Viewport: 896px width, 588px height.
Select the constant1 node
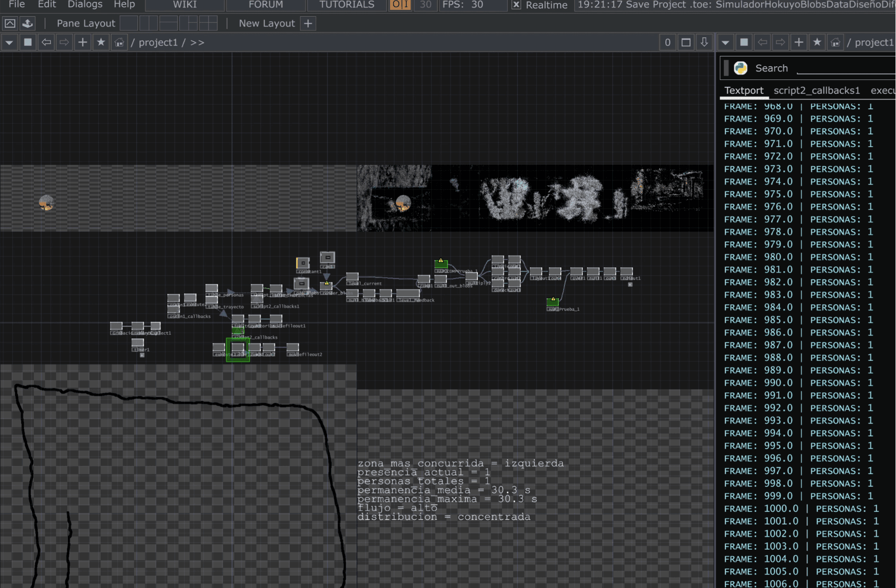[303, 263]
